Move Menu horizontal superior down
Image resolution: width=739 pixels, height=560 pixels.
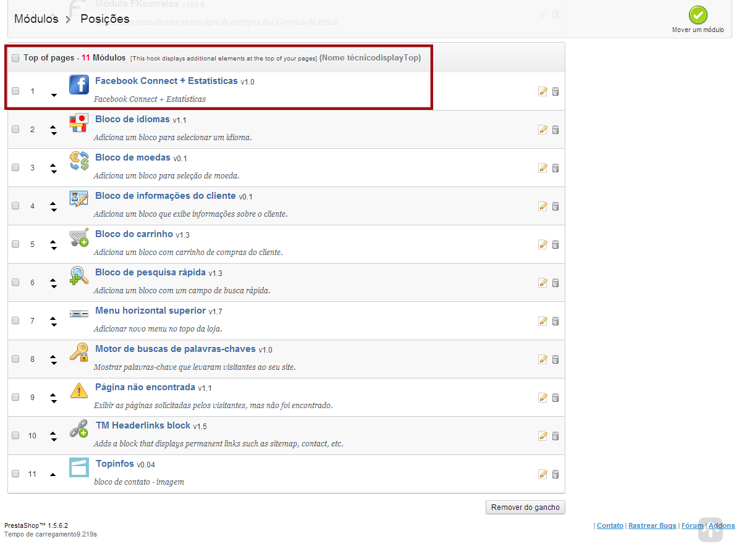53,325
